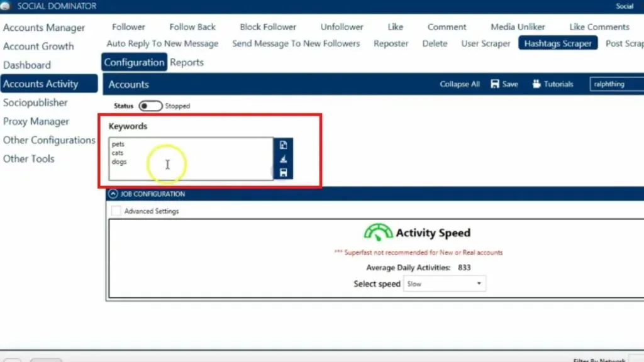Viewport: 644px width, 362px height.
Task: Toggle the Status switch from Stopped
Action: tap(150, 106)
